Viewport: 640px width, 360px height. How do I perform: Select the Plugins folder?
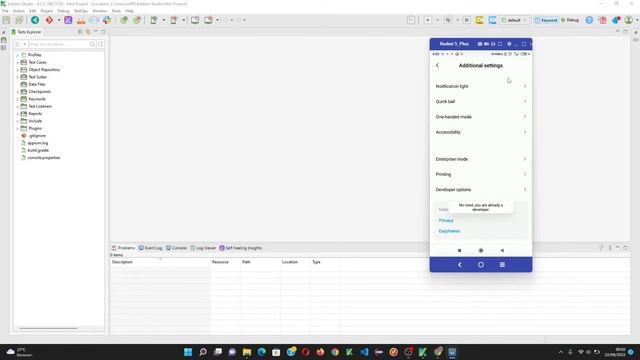coord(35,129)
